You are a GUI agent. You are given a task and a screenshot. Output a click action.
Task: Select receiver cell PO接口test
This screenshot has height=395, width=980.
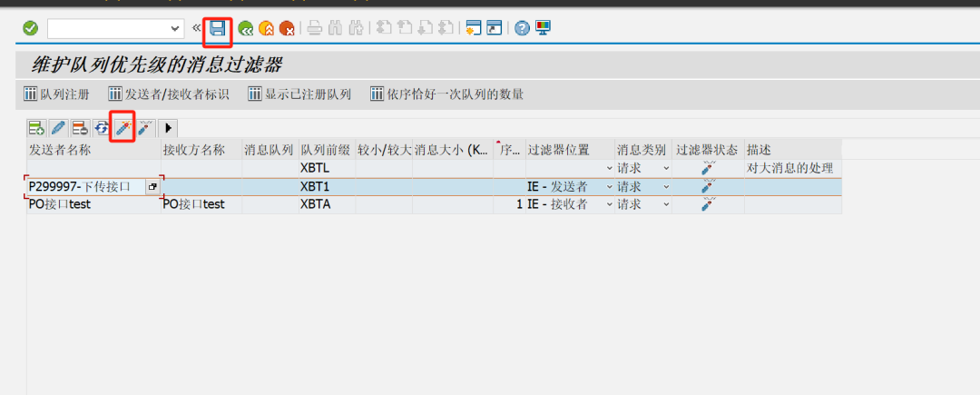[201, 204]
